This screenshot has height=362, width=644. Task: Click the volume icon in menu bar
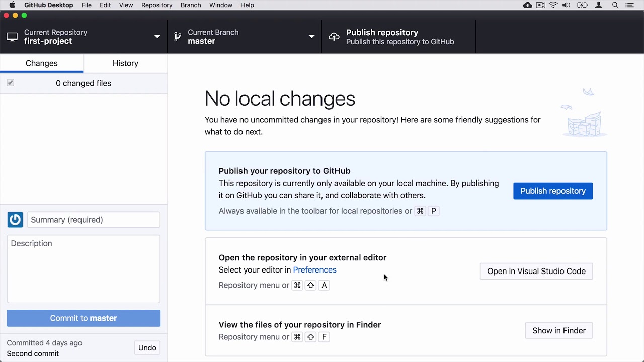(567, 5)
